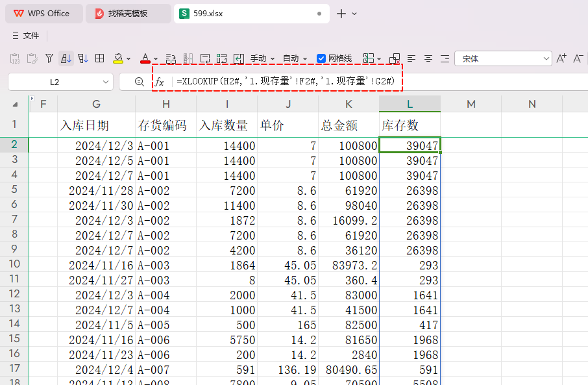Click the table grid icon
Image resolution: width=588 pixels, height=385 pixels.
point(100,58)
